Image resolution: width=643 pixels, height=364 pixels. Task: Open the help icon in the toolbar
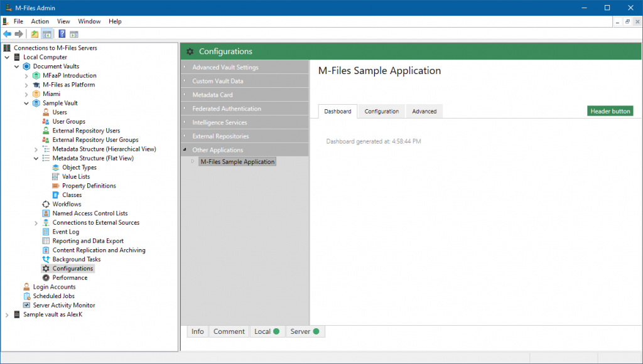click(x=61, y=34)
